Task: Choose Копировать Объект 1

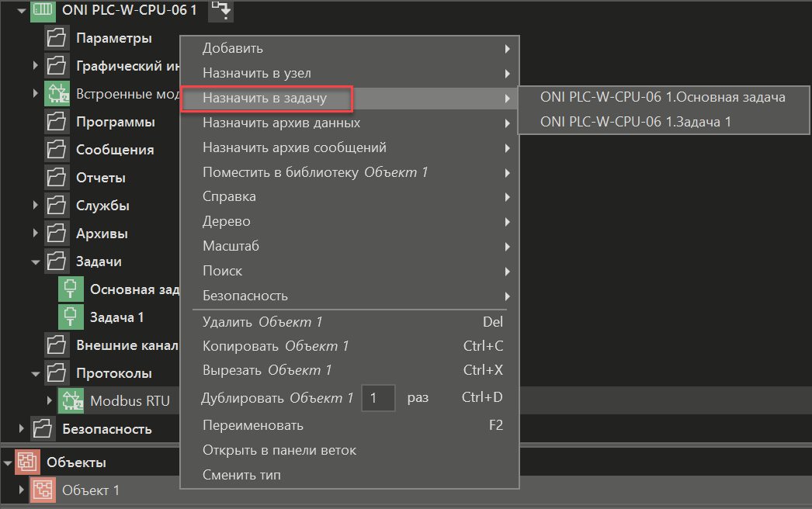Action: 349,346
